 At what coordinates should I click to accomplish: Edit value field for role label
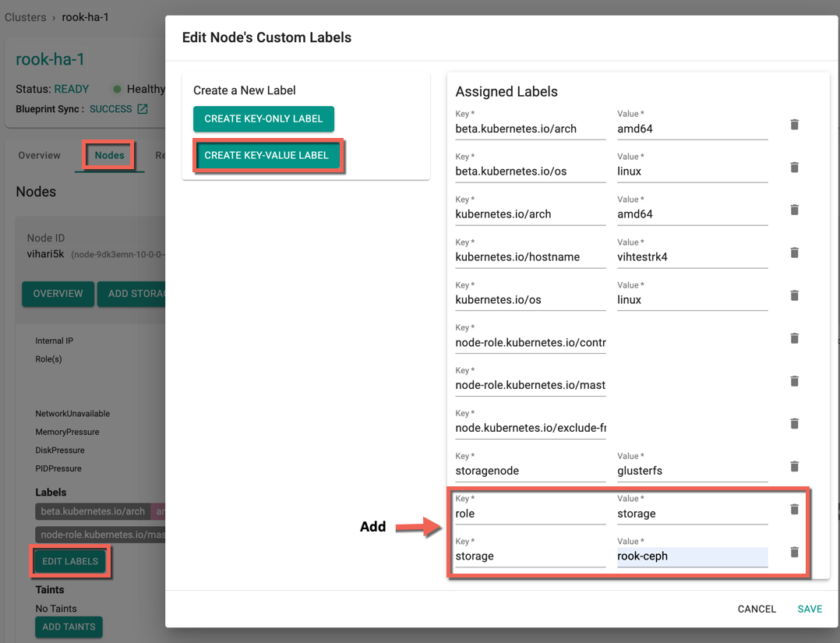pyautogui.click(x=692, y=514)
